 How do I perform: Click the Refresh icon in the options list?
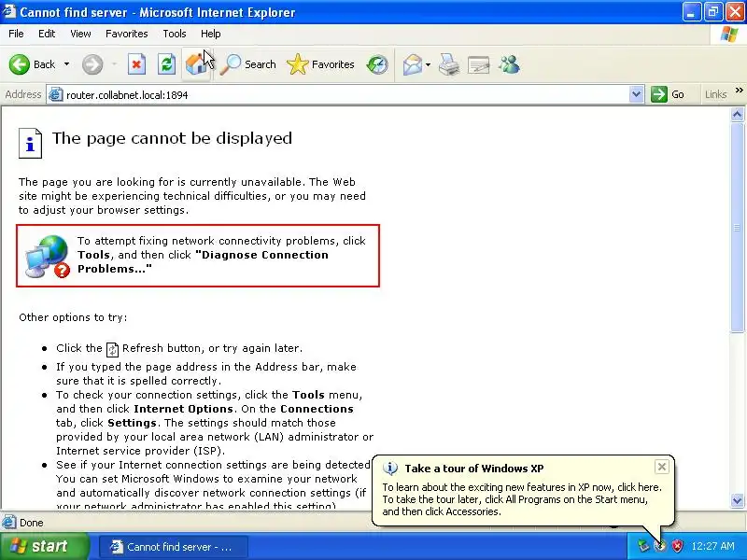[x=112, y=349]
